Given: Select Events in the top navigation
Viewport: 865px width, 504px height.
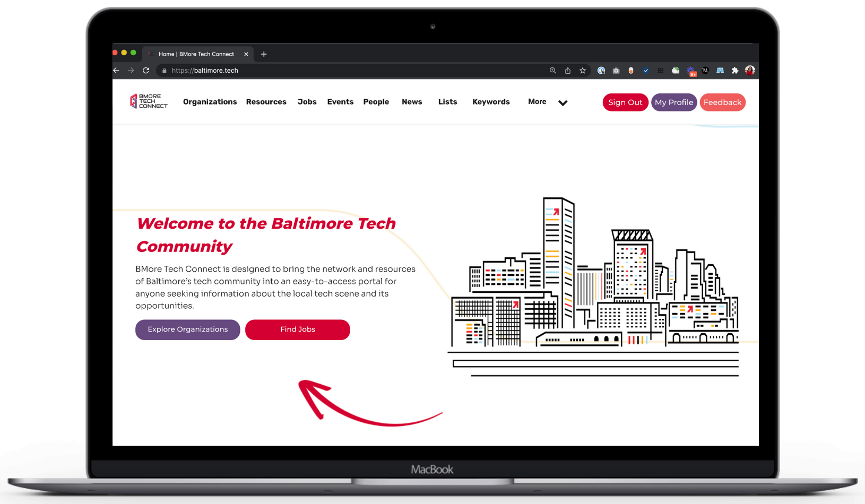Looking at the screenshot, I should coord(340,102).
